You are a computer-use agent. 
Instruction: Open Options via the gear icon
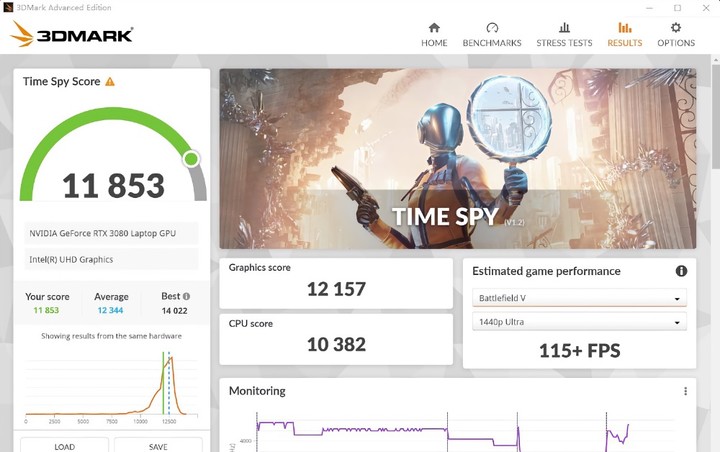pos(676,28)
